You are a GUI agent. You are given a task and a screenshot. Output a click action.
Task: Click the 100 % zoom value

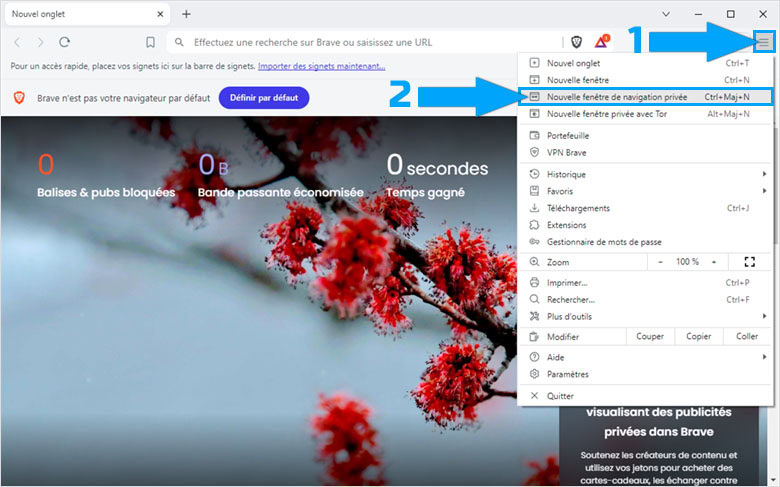tap(687, 262)
